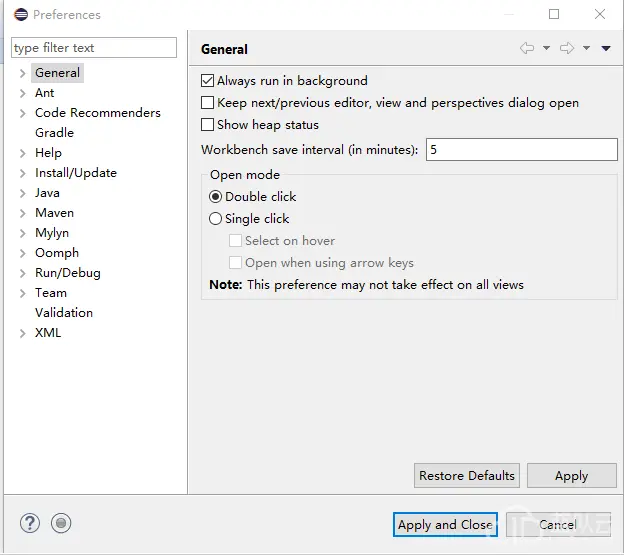
Task: Enable Show heap status
Action: click(x=207, y=125)
